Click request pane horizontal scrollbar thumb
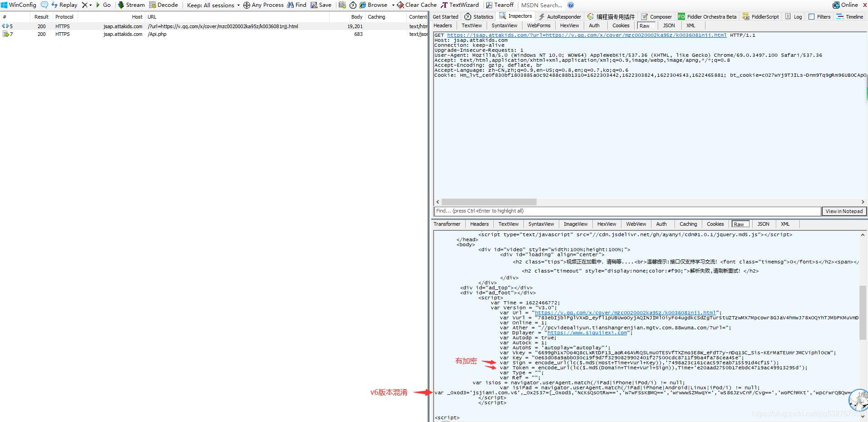868x422 pixels. [x=489, y=202]
